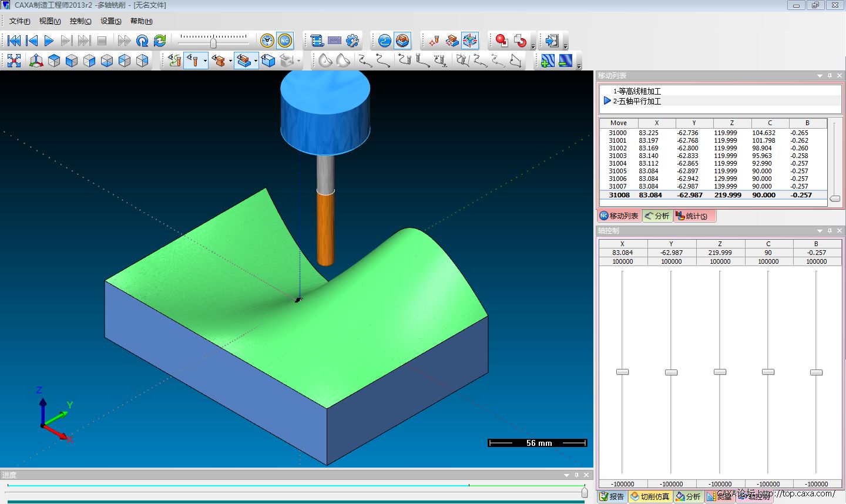This screenshot has height=504, width=846.
Task: Open the 移动列表 panel options arrow
Action: 820,76
